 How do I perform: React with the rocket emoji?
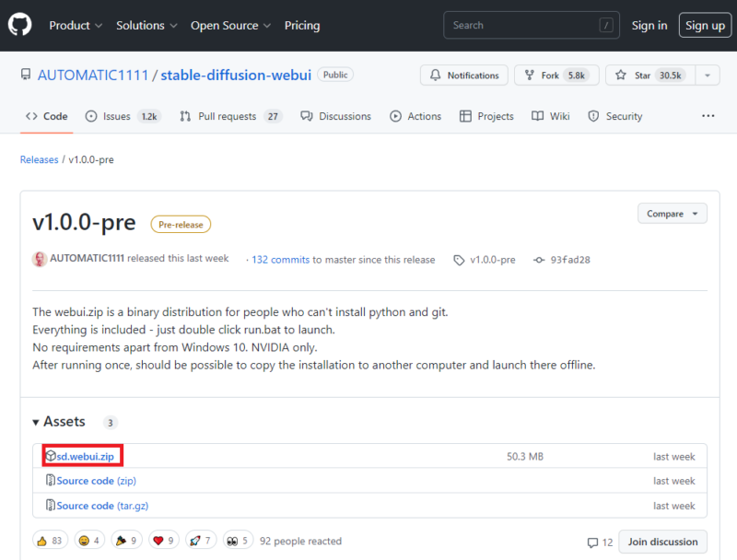point(201,540)
